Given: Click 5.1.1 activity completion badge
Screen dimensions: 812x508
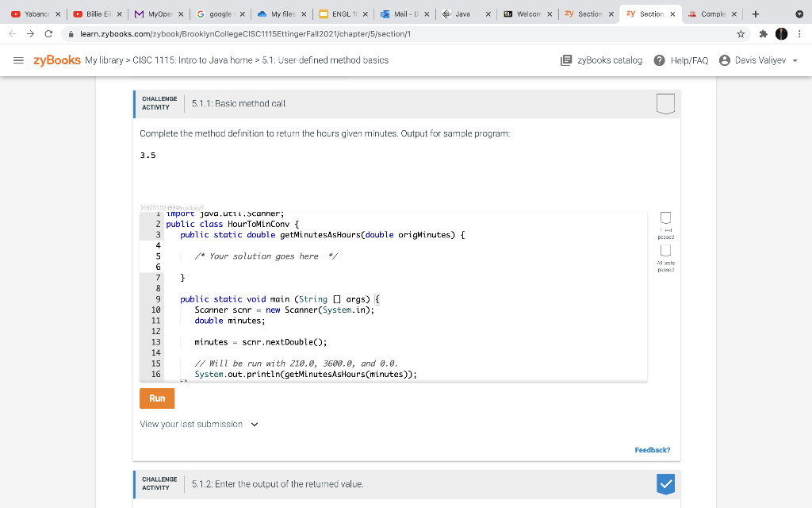Looking at the screenshot, I should [665, 104].
